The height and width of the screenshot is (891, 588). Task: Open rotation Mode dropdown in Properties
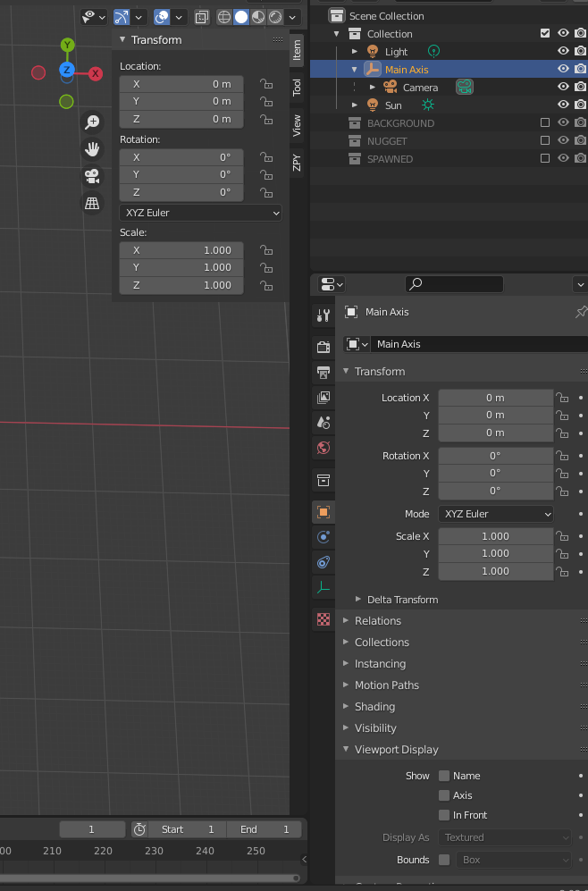tap(496, 514)
